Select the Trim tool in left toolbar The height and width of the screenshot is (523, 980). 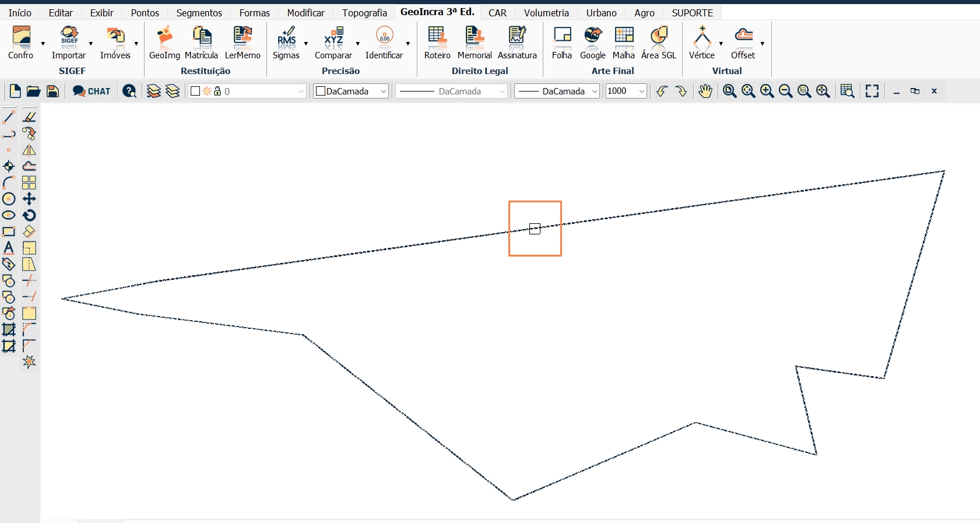(x=29, y=280)
